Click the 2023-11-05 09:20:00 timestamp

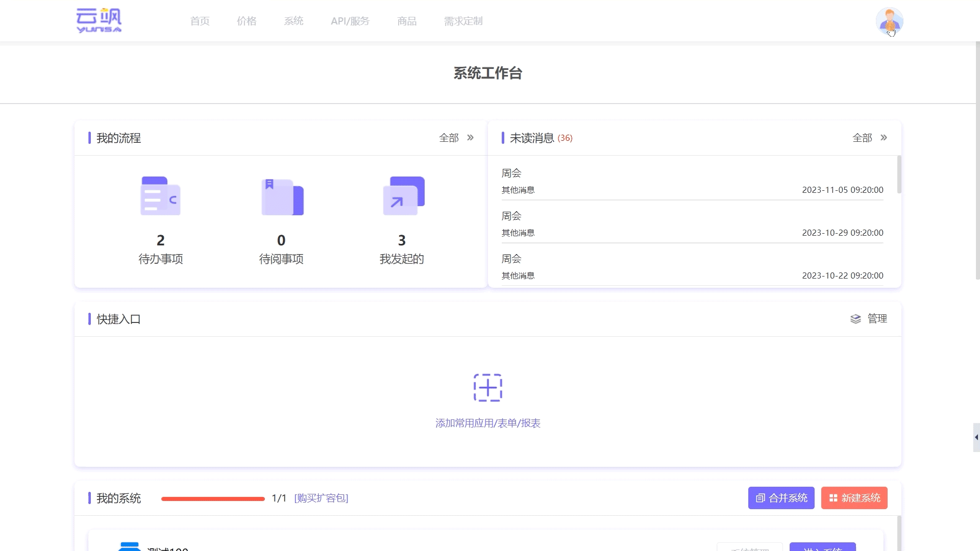tap(843, 190)
